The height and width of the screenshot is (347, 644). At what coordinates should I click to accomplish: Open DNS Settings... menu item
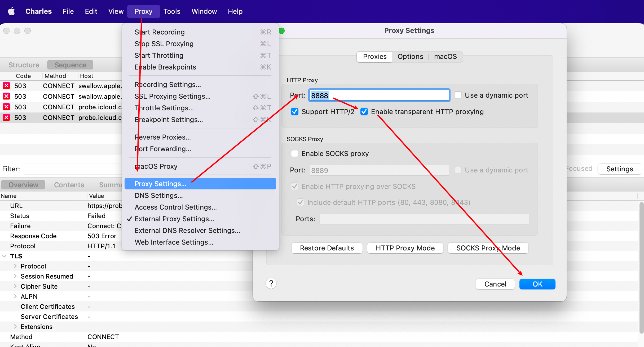[200, 196]
